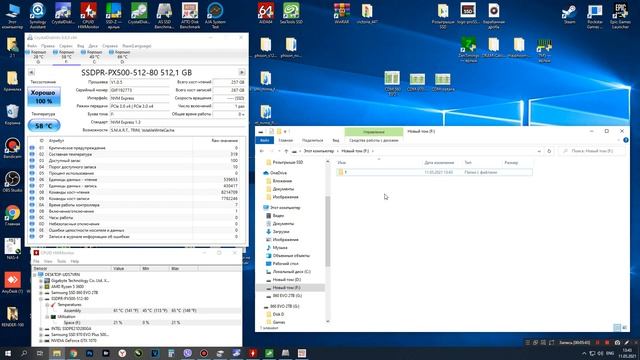Open the Управление contextual ribbon tab

pos(373,132)
